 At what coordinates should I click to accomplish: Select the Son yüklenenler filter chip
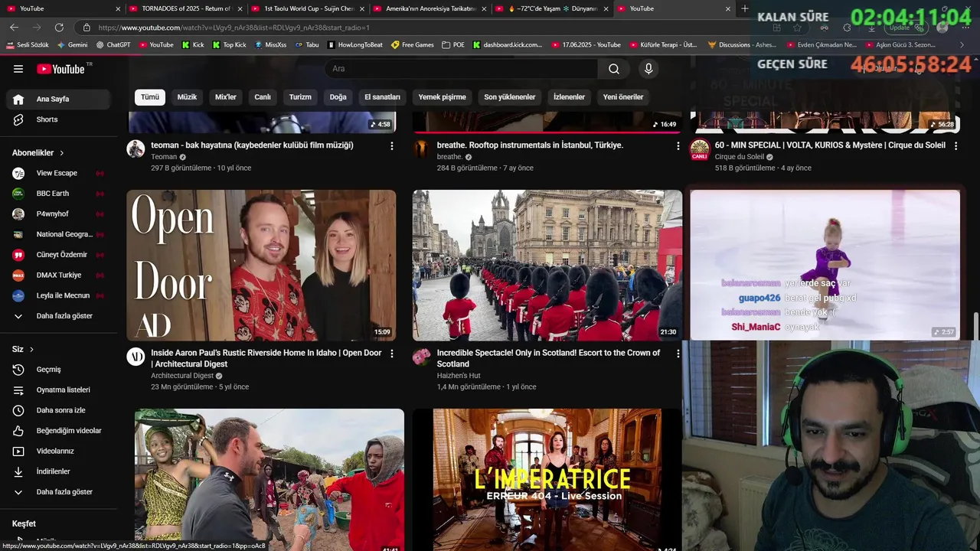[510, 97]
